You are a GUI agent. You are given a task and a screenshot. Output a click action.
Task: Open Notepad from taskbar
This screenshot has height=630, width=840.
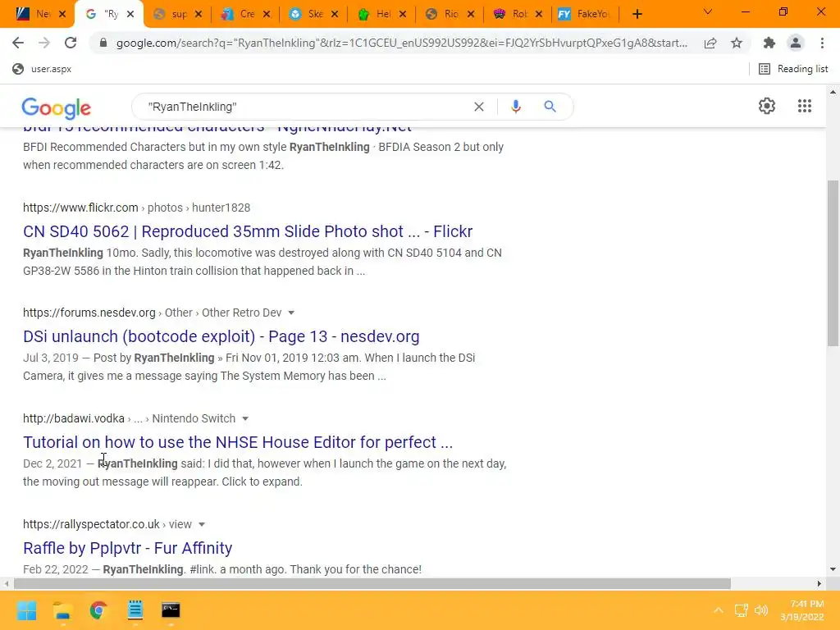[135, 610]
